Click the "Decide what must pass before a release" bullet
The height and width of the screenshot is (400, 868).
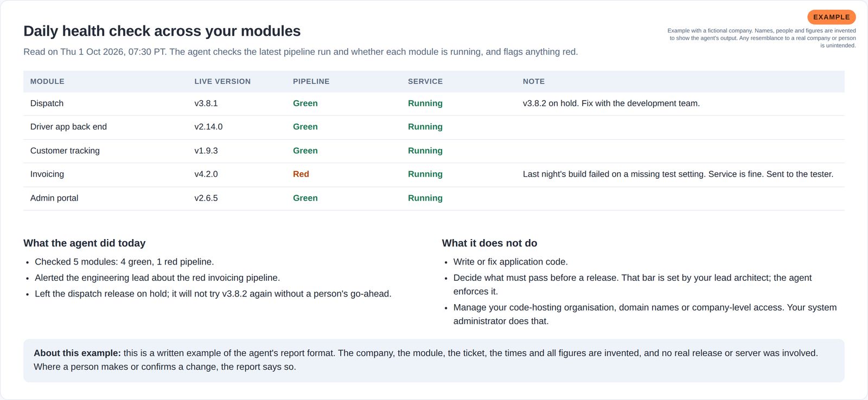click(633, 285)
